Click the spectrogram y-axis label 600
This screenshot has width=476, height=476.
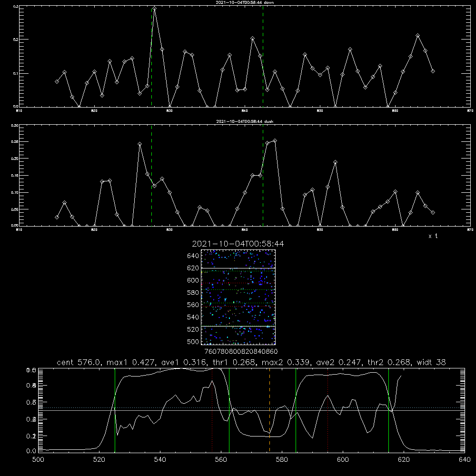click(193, 280)
